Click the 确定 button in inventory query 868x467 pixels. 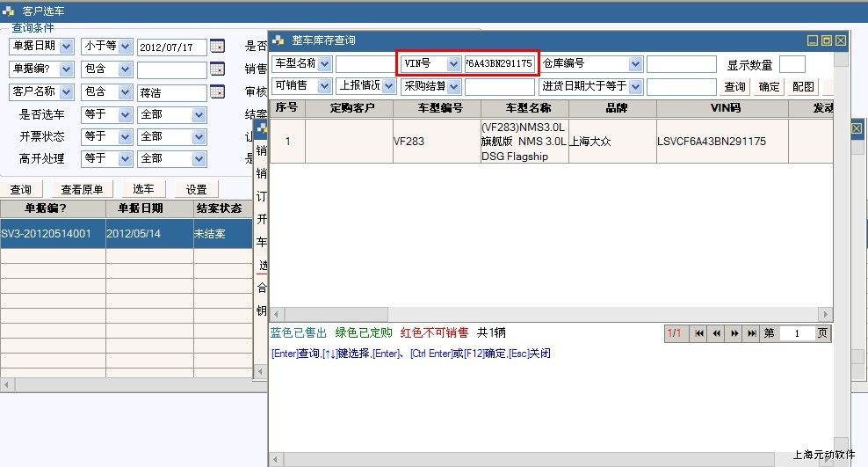pos(769,87)
